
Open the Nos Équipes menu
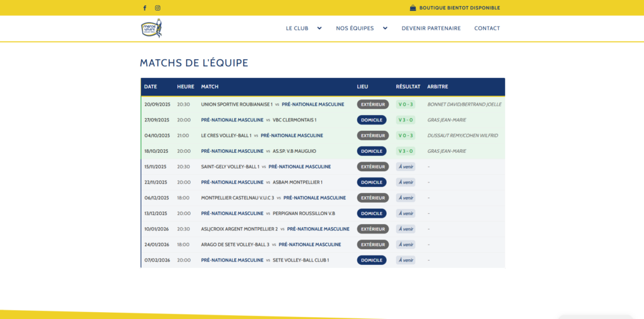point(355,28)
